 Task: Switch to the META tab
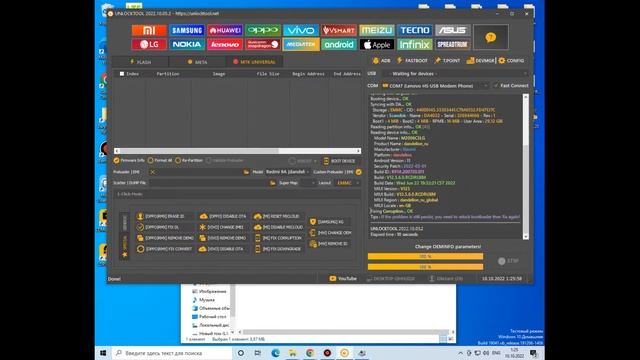click(x=198, y=62)
